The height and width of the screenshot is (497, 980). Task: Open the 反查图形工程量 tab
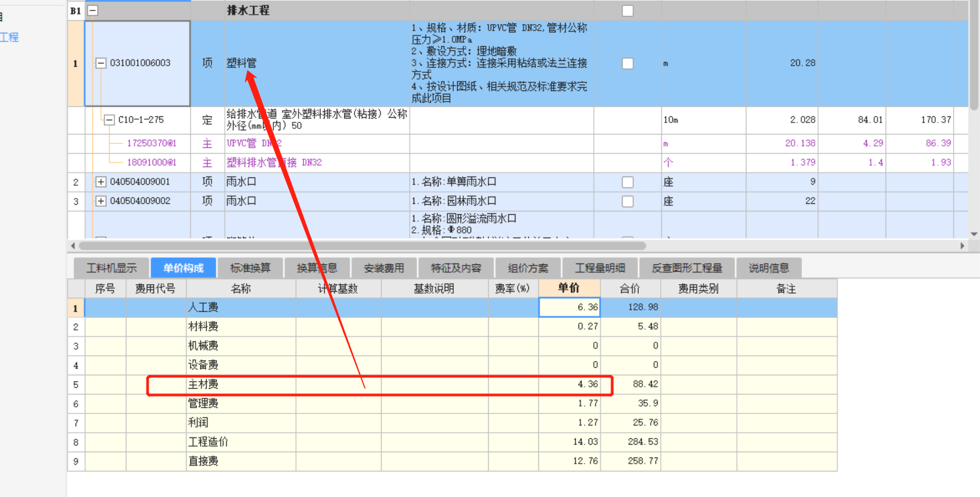687,268
